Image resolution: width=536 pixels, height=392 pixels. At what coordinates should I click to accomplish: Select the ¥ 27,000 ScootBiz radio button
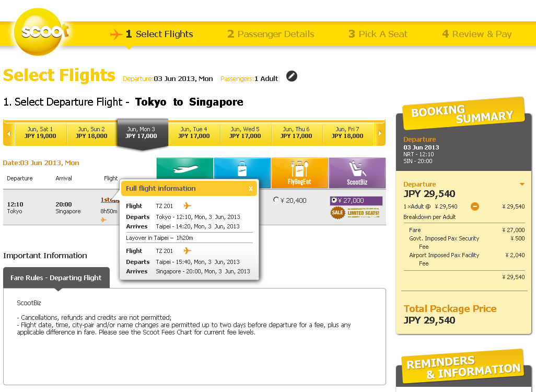[334, 200]
